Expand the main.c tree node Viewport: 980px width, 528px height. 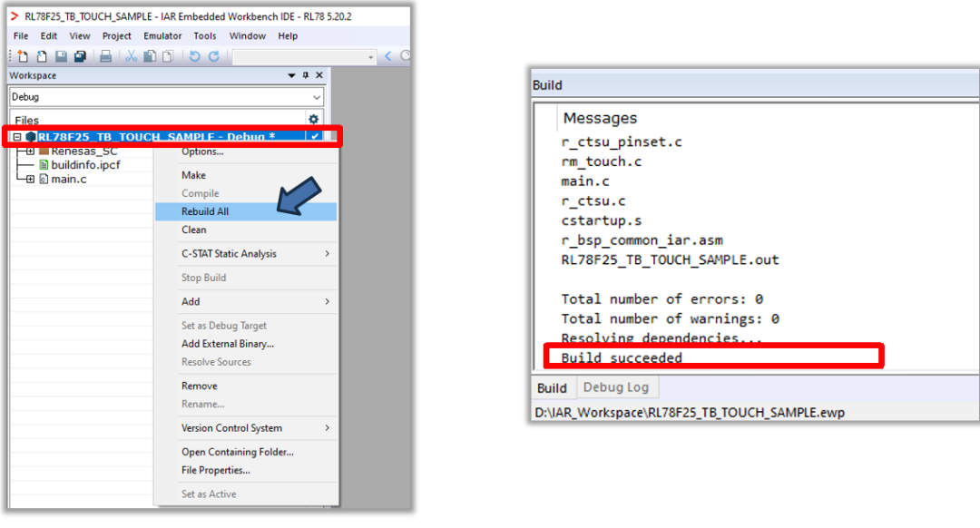[x=30, y=179]
